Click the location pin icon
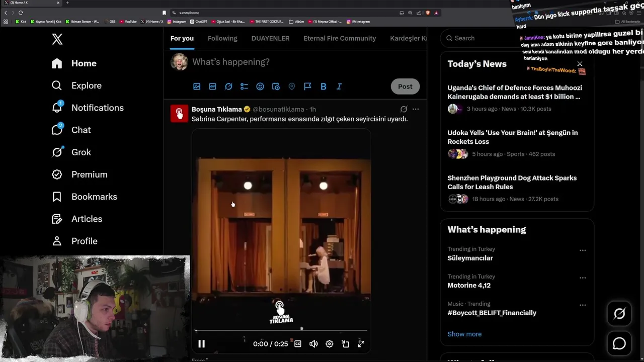The width and height of the screenshot is (644, 362). (x=292, y=86)
